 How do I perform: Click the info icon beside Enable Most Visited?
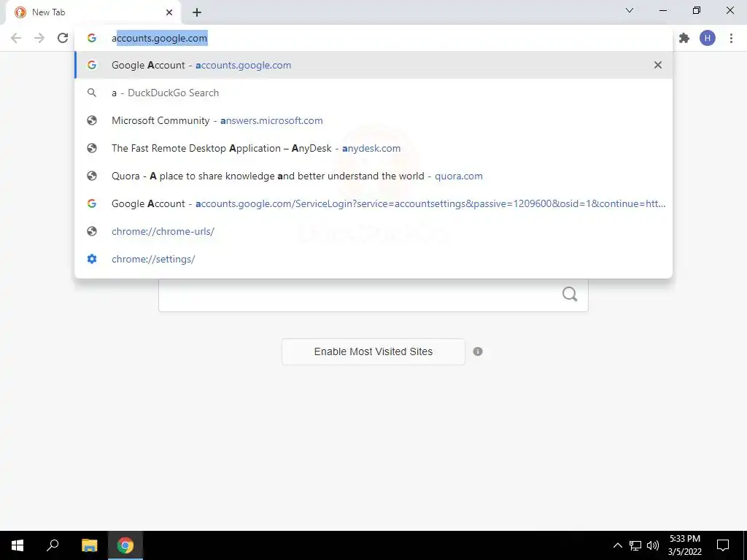(x=478, y=351)
